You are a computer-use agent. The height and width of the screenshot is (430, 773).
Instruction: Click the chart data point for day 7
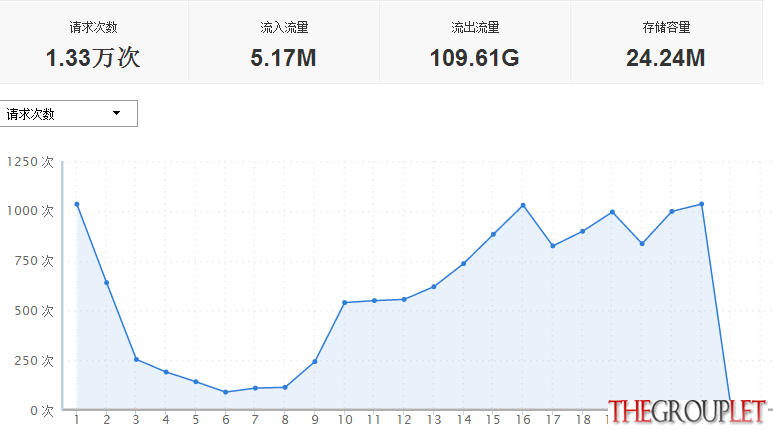pyautogui.click(x=255, y=388)
